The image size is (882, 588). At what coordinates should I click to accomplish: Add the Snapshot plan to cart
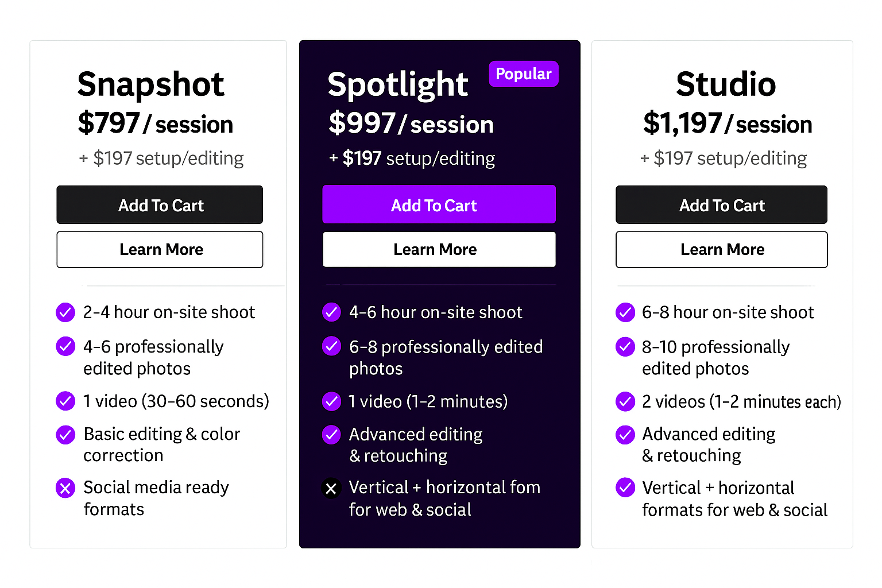(160, 205)
